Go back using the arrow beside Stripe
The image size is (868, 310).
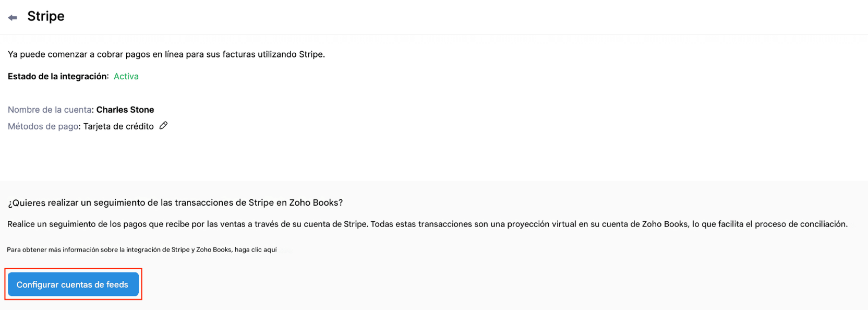(x=13, y=18)
